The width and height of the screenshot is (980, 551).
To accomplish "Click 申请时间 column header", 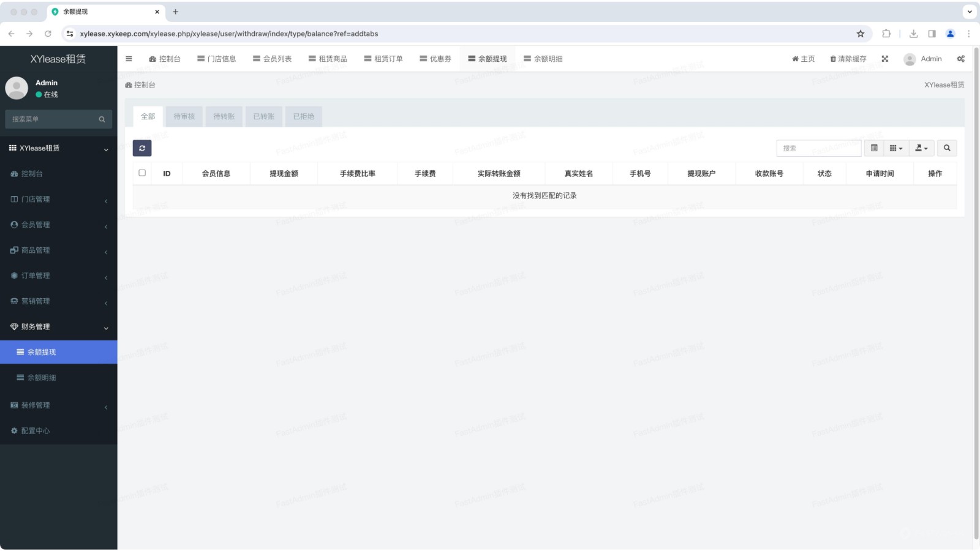I will click(x=880, y=174).
